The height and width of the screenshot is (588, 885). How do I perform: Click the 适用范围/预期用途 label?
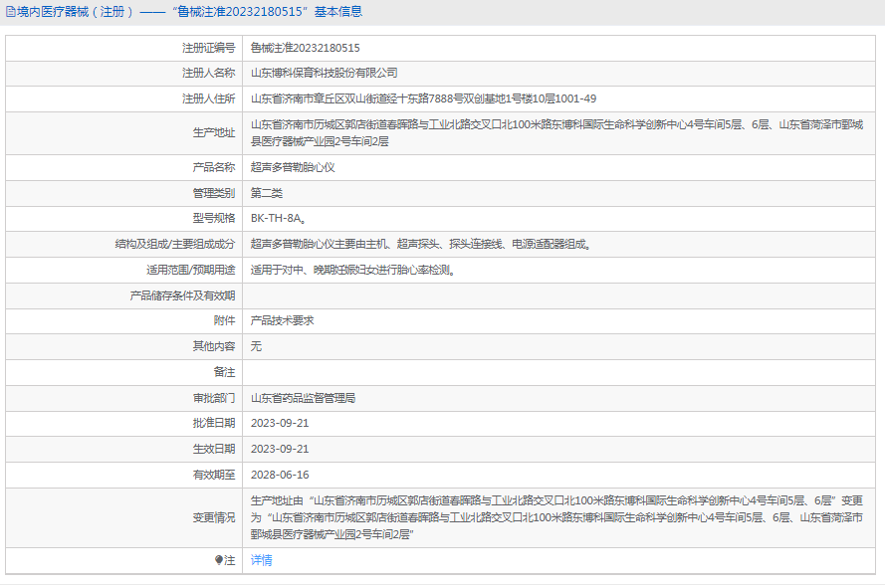[191, 271]
